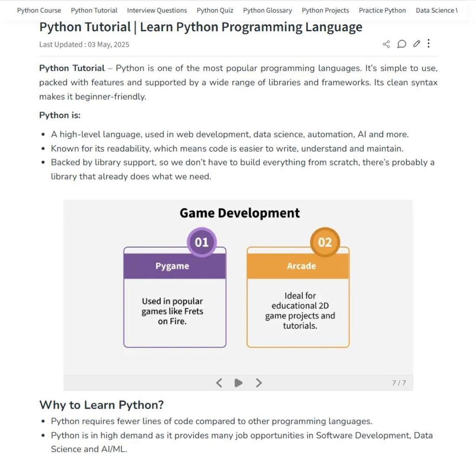This screenshot has width=476, height=457.
Task: Open Python Course nav item
Action: 39,10
